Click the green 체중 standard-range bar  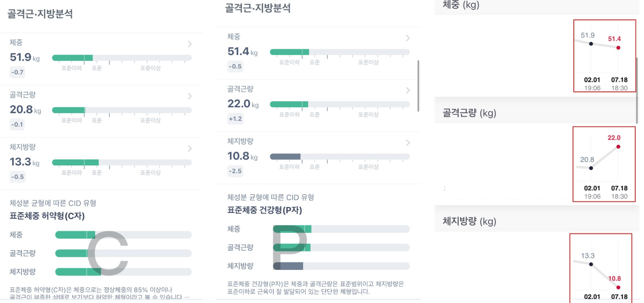pyautogui.click(x=73, y=58)
